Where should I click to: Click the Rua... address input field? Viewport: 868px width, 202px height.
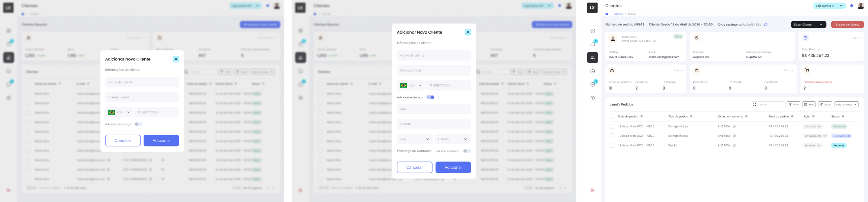434,109
